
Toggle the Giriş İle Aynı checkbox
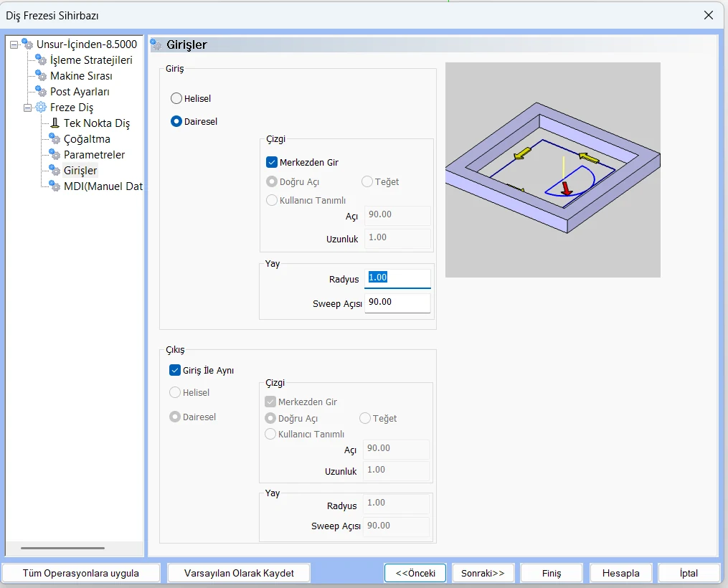[x=175, y=370]
